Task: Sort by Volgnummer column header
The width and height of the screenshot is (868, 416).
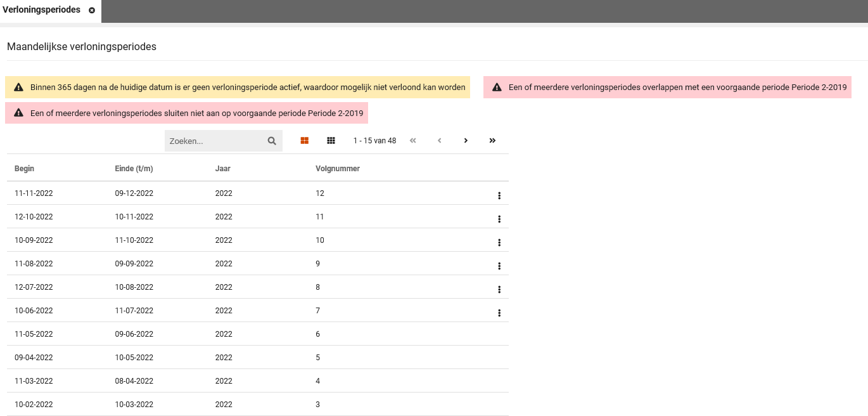Action: [338, 169]
